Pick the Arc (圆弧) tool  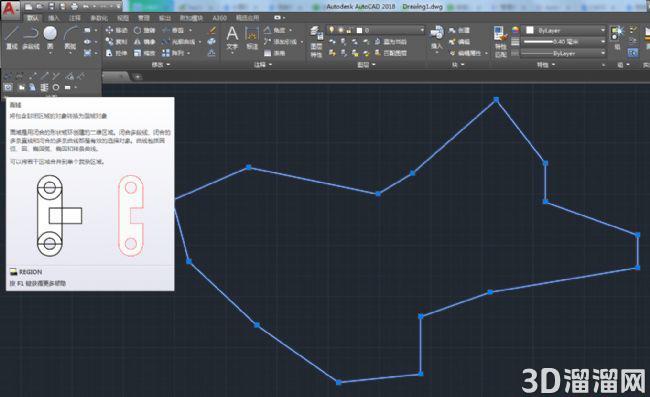click(x=70, y=37)
